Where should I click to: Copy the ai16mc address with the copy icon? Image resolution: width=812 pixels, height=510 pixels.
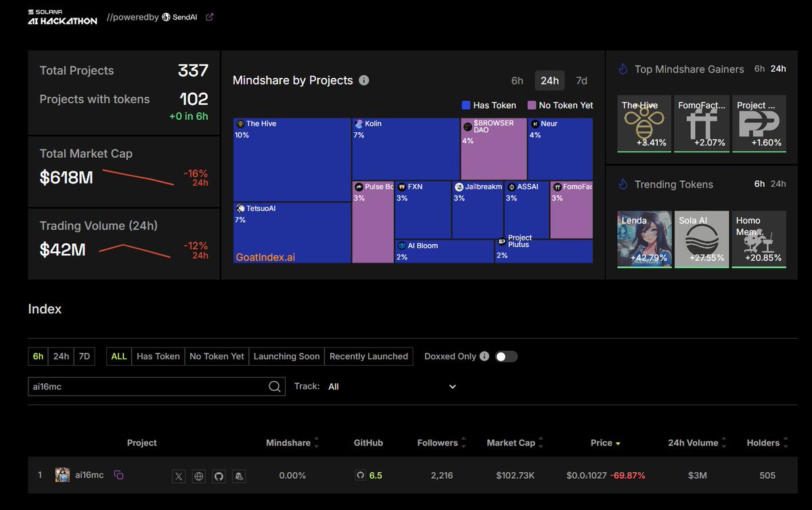(118, 475)
